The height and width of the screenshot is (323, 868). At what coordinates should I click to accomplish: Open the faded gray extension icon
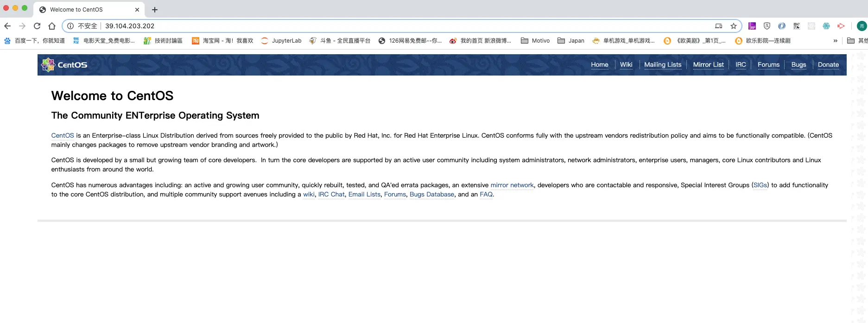coord(811,26)
